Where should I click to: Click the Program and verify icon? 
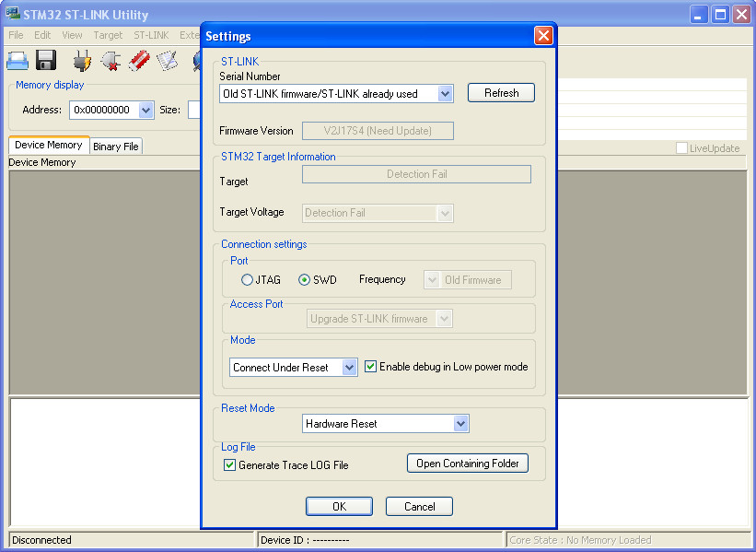click(x=167, y=61)
